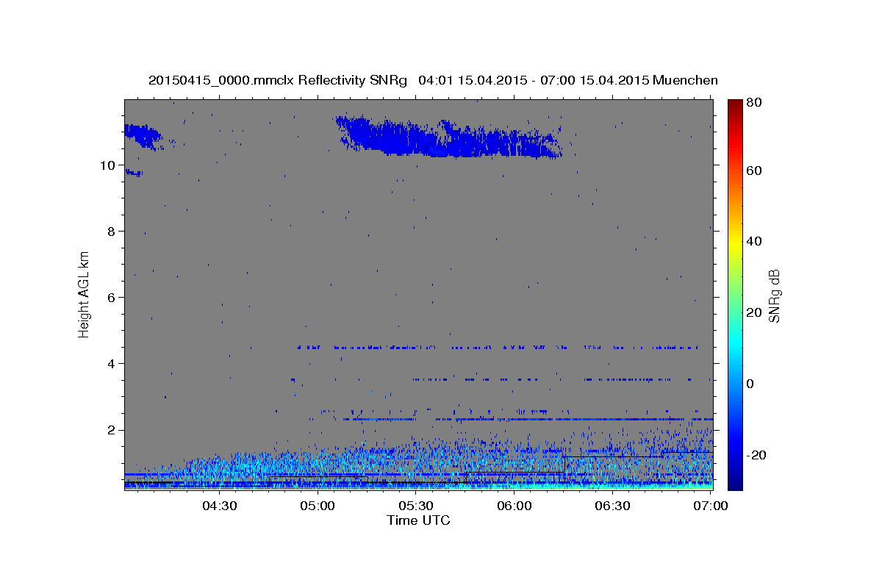Click the '05:30' time tick label

416,506
